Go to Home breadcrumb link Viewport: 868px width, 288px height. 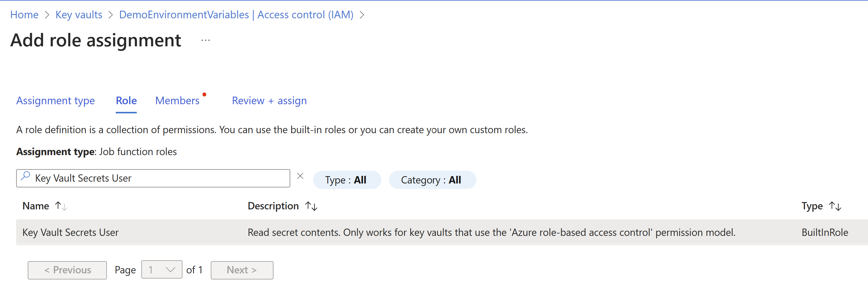click(24, 15)
